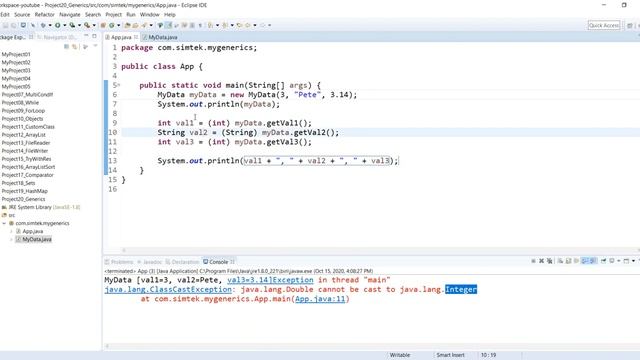640x360 pixels.
Task: Open the Search menu
Action: pos(93,14)
